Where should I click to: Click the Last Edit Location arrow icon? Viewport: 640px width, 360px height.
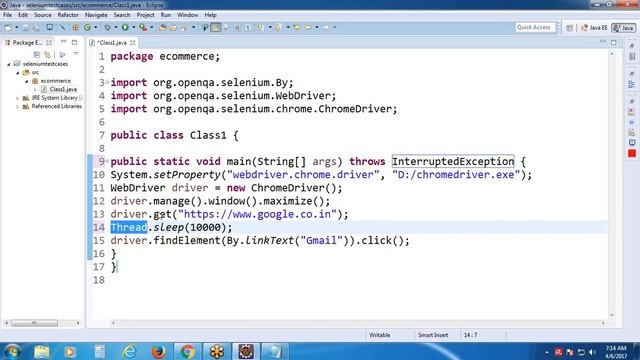(297, 27)
